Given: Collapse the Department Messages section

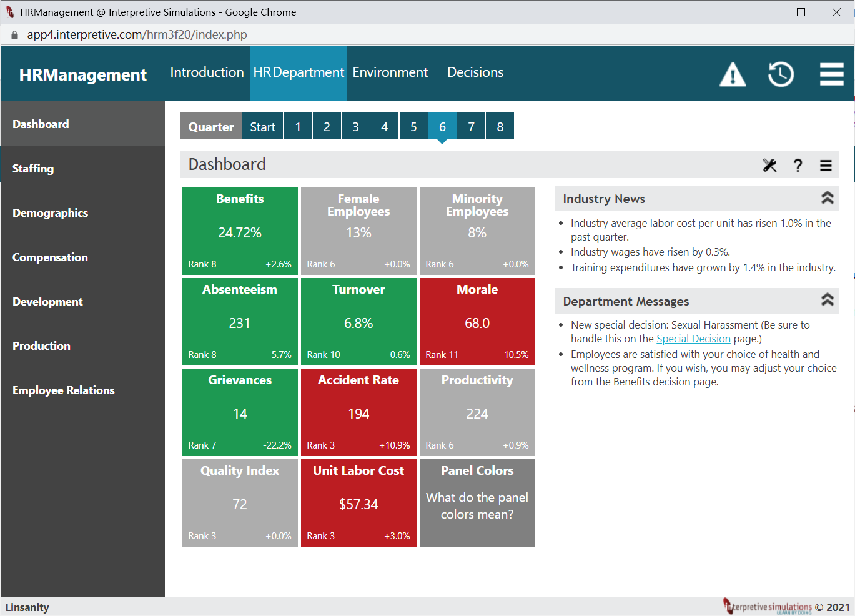Looking at the screenshot, I should (x=828, y=300).
